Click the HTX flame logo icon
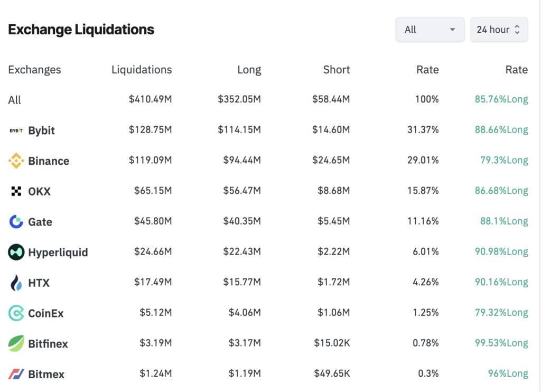This screenshot has height=392, width=541. point(16,283)
